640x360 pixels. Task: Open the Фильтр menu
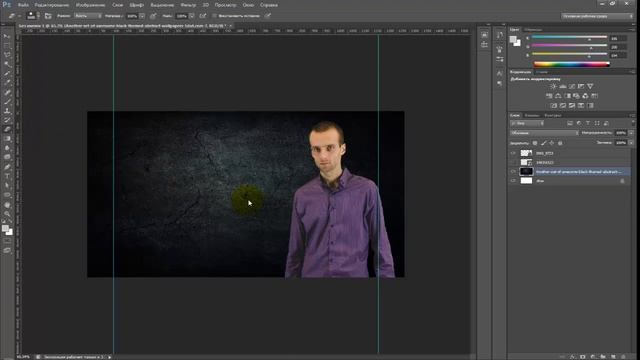coord(188,5)
